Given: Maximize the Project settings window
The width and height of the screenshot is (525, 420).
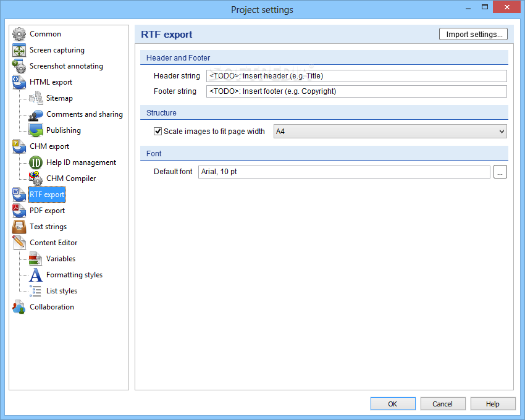Looking at the screenshot, I should coord(485,7).
